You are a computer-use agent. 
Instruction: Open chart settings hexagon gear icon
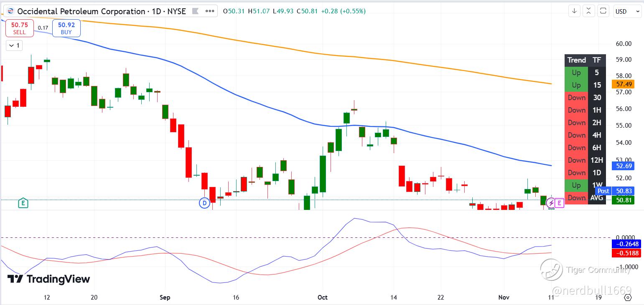point(628,297)
